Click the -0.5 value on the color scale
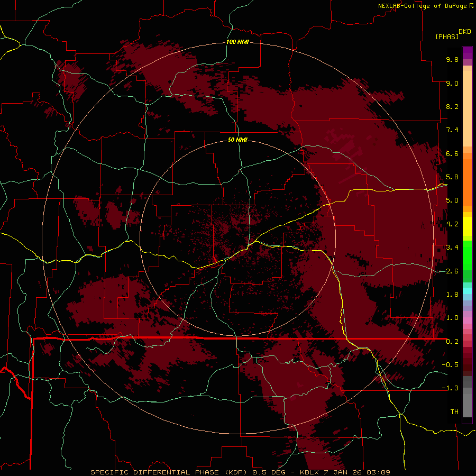Screen dimensions: 476x476 (450, 365)
